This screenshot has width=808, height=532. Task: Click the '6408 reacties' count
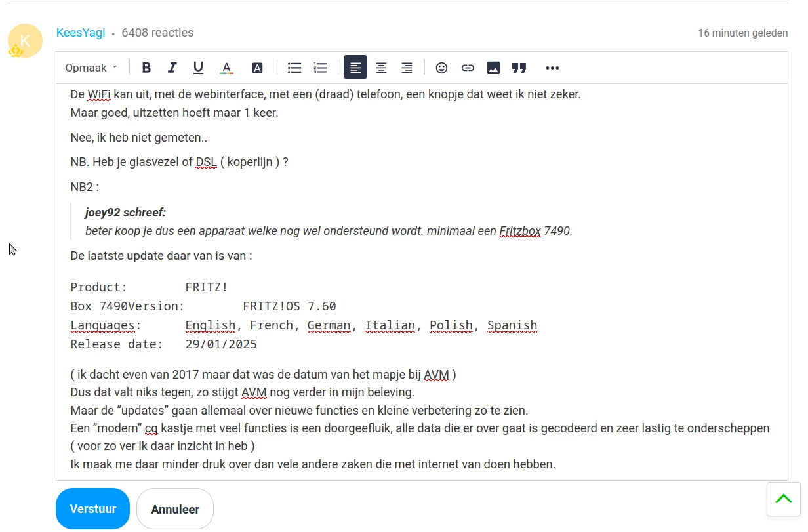157,33
